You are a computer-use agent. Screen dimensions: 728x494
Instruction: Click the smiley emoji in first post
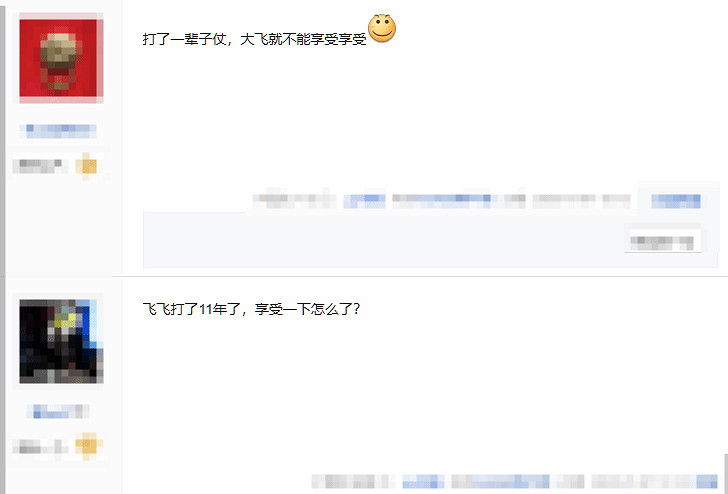point(382,28)
